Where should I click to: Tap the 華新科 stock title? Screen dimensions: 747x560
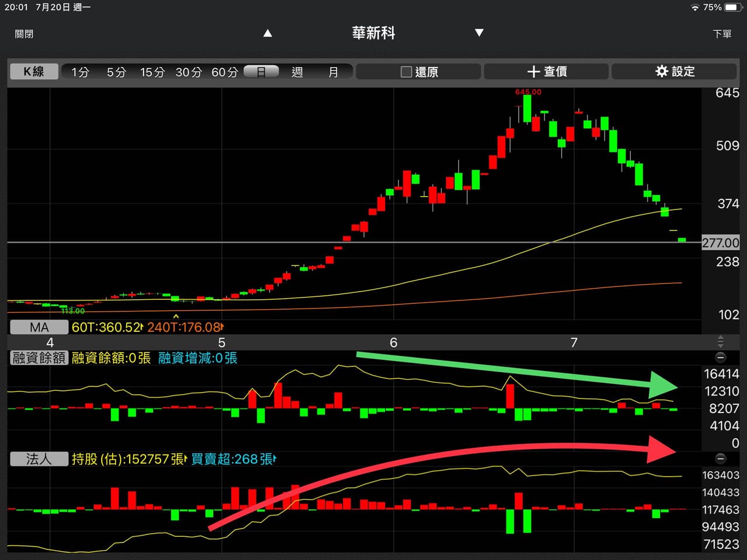[x=373, y=33]
